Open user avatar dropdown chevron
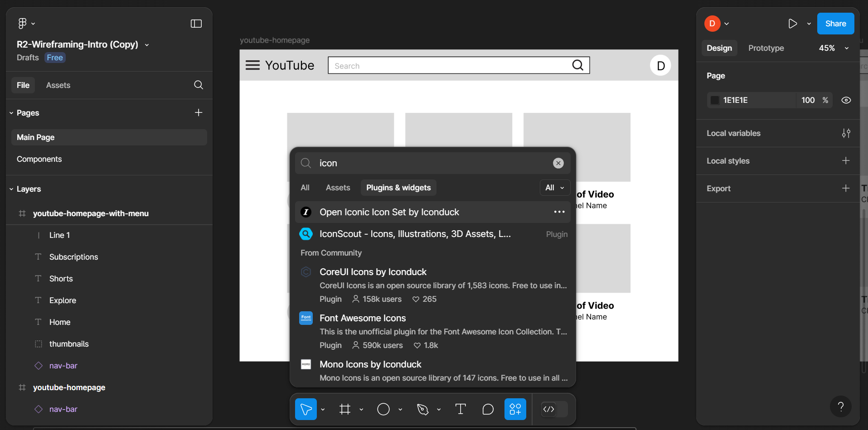The height and width of the screenshot is (430, 868). pyautogui.click(x=727, y=24)
